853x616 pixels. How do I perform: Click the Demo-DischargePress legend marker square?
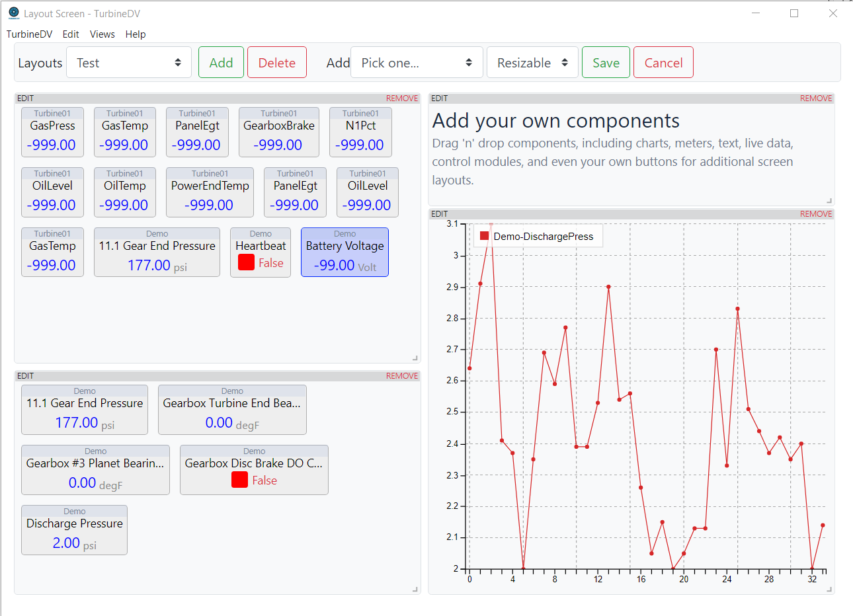click(x=484, y=235)
